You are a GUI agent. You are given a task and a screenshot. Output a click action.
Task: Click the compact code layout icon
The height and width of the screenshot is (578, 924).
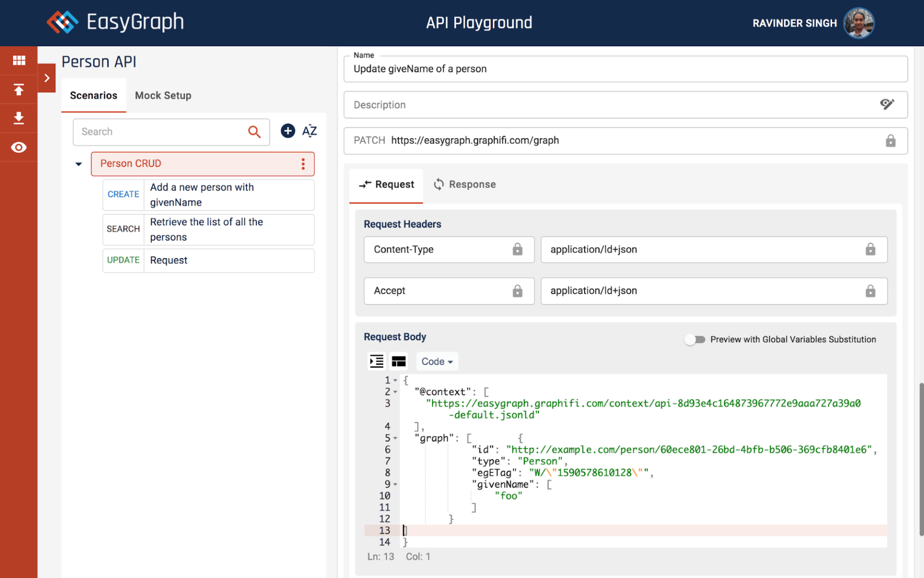click(x=398, y=361)
